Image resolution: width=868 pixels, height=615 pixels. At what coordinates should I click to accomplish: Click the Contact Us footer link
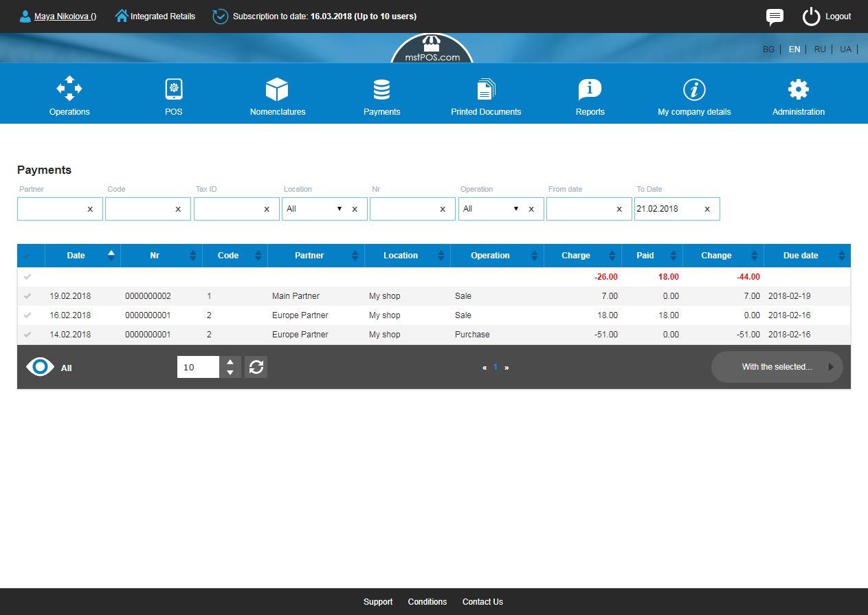(x=482, y=602)
